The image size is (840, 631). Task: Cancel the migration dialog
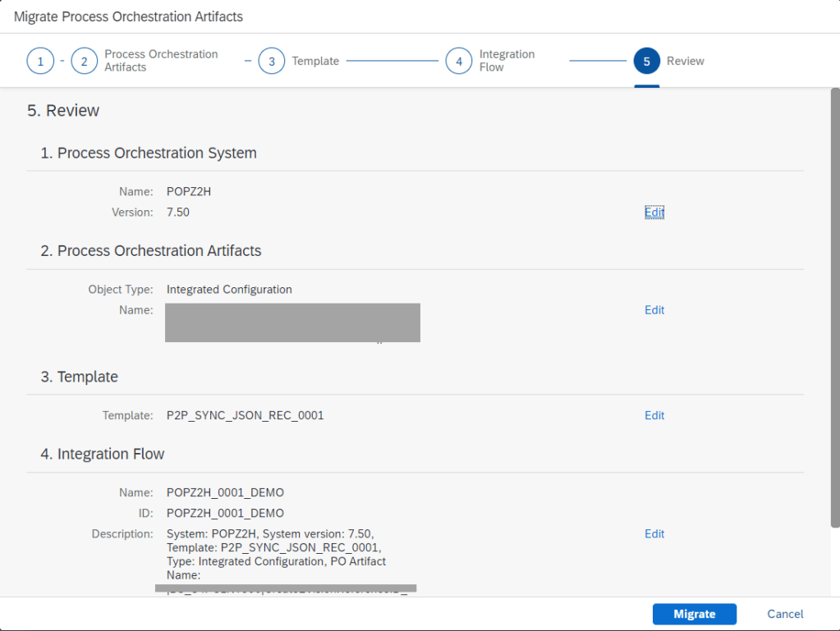[785, 614]
